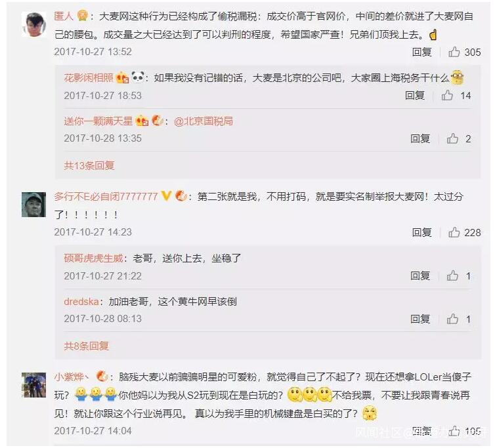The width and height of the screenshot is (495, 448).
Task: Expand the 共8条回复 replies
Action: click(x=86, y=346)
